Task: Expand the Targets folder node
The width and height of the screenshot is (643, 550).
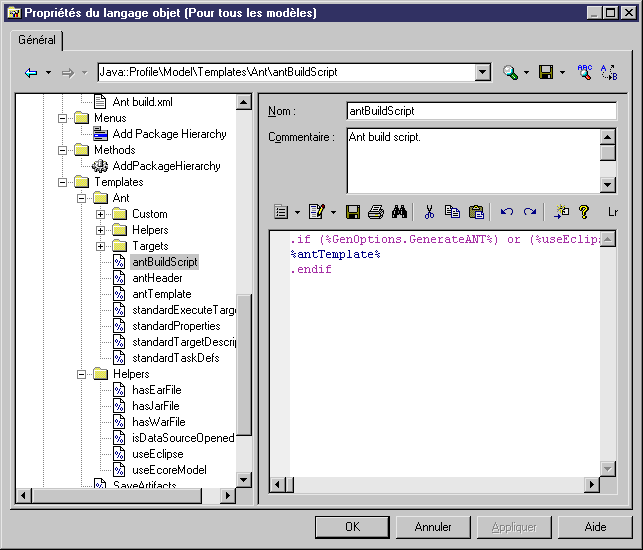Action: tap(100, 246)
